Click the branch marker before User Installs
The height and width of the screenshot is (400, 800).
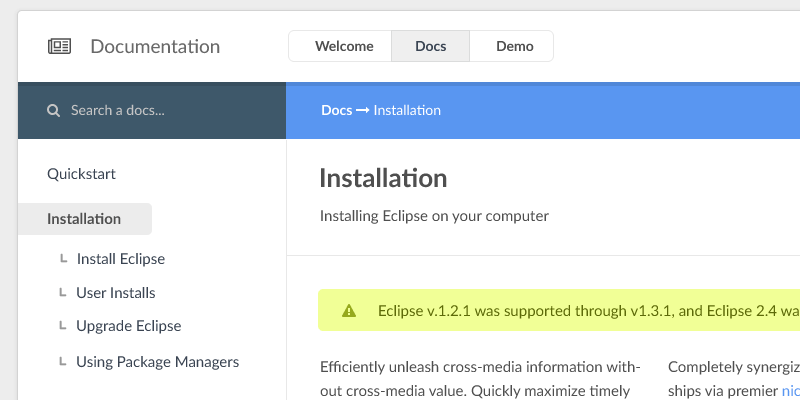click(63, 293)
